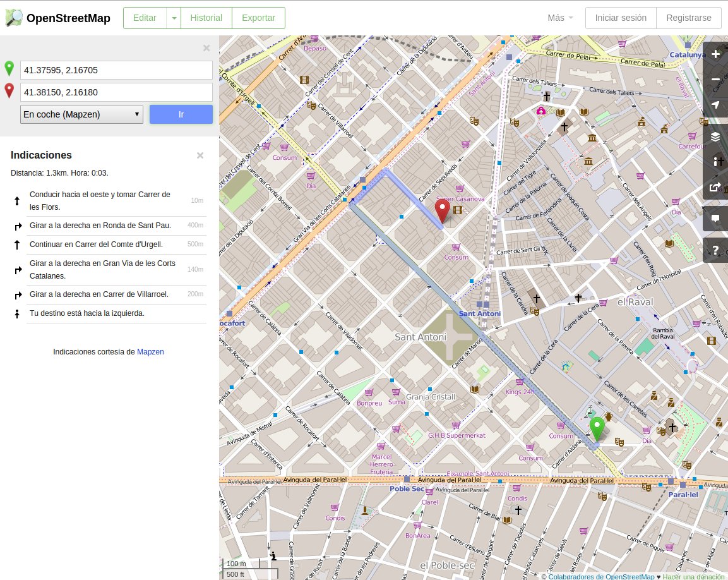Close the Indicaciones panel
Viewport: 728px width, 580px height.
click(x=200, y=155)
